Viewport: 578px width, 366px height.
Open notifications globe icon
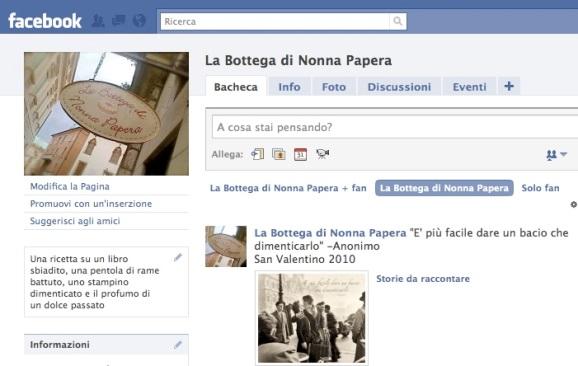pos(139,21)
